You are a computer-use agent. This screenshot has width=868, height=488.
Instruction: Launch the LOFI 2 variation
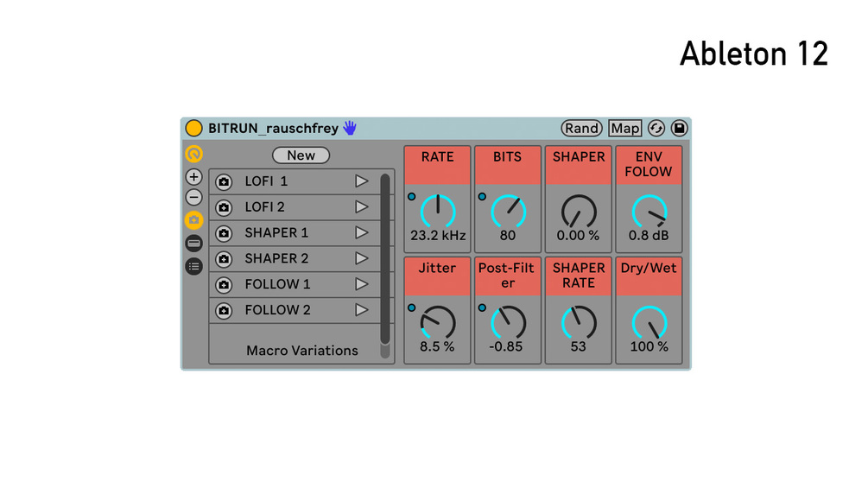[362, 207]
